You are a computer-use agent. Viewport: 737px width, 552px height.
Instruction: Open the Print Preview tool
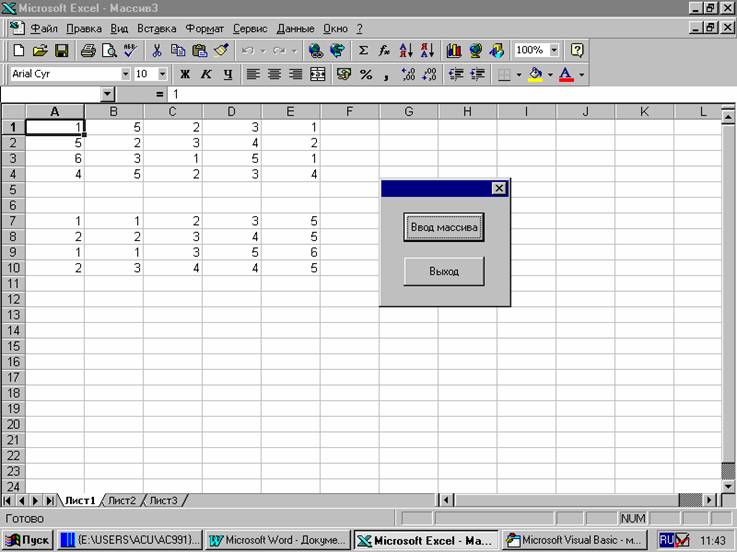tap(108, 50)
